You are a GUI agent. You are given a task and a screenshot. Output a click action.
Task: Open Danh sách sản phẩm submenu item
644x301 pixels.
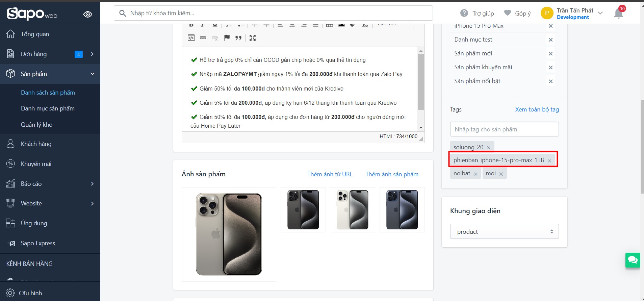(48, 93)
